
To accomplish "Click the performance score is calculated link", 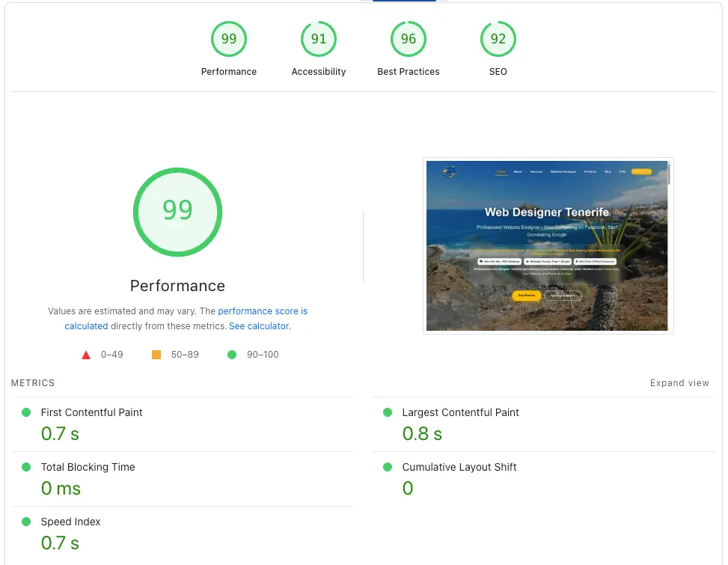I will tap(263, 311).
